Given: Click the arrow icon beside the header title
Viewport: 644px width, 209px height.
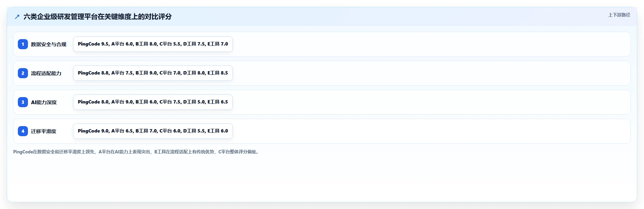Looking at the screenshot, I should click(17, 17).
